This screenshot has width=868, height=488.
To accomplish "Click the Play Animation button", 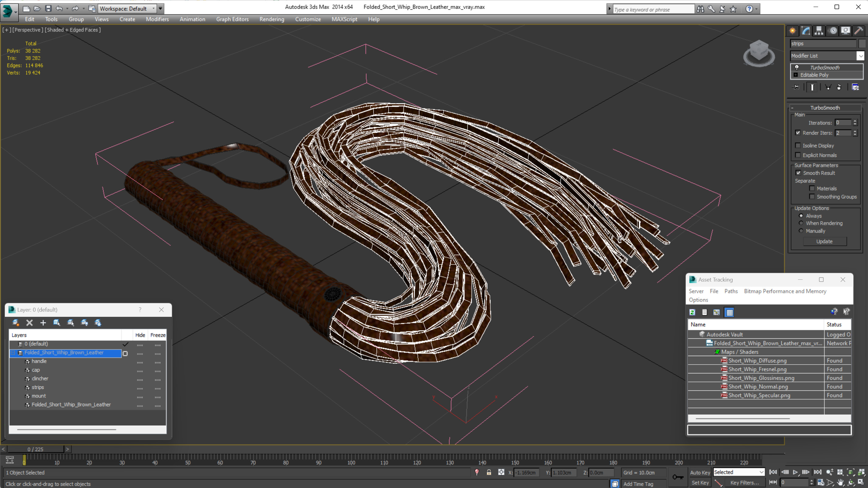I will [795, 472].
